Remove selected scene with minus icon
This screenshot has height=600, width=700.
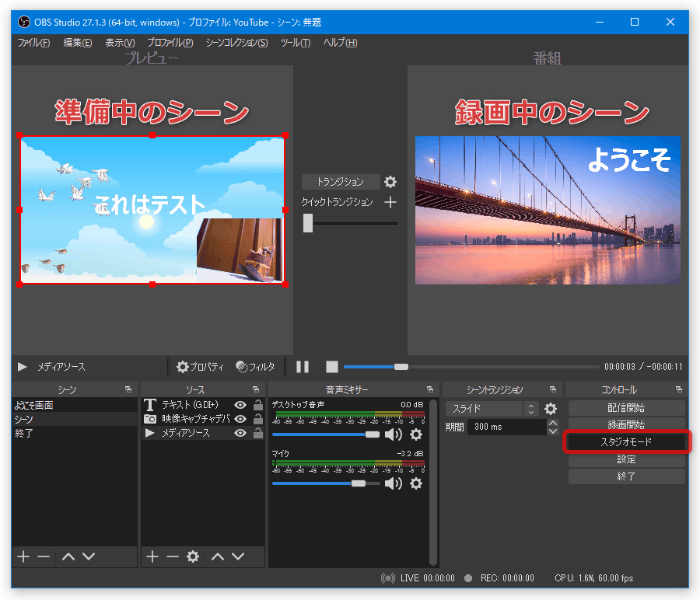[x=44, y=556]
